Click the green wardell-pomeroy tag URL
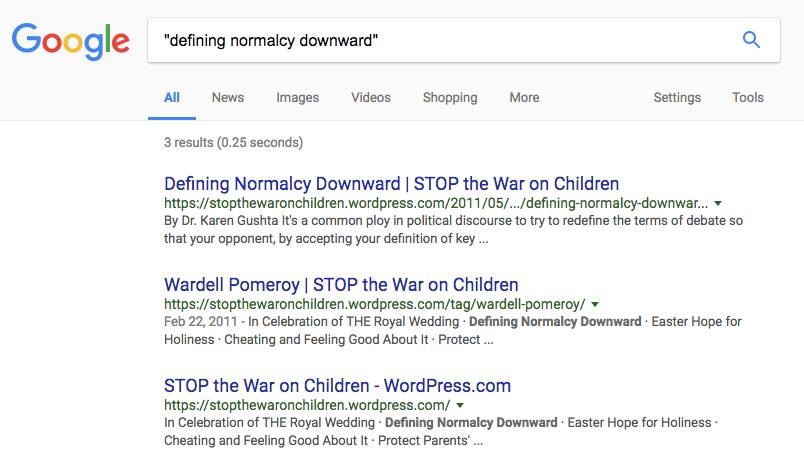 pos(374,304)
